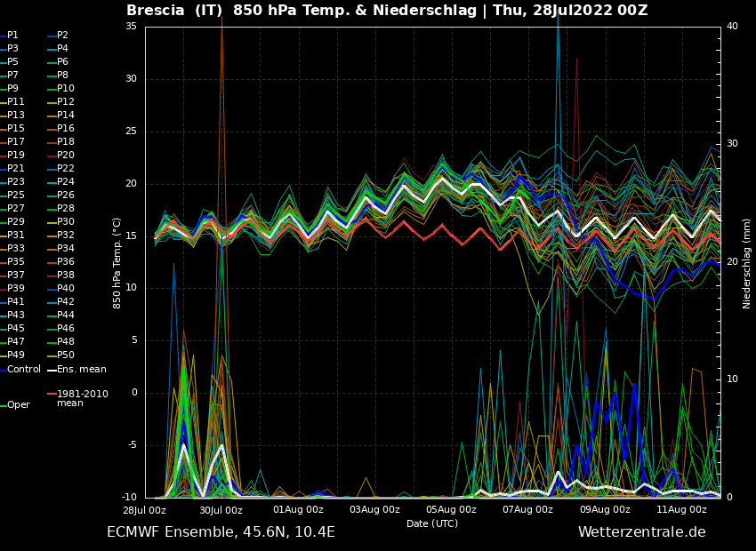
Task: Click x-axis label 09Aug 00z
Action: point(605,509)
